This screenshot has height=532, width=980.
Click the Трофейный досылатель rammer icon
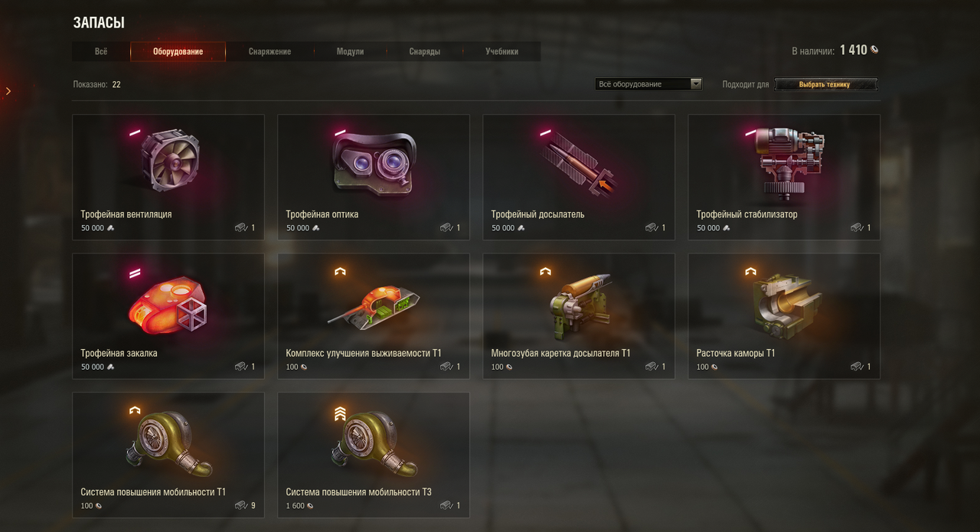coord(579,162)
